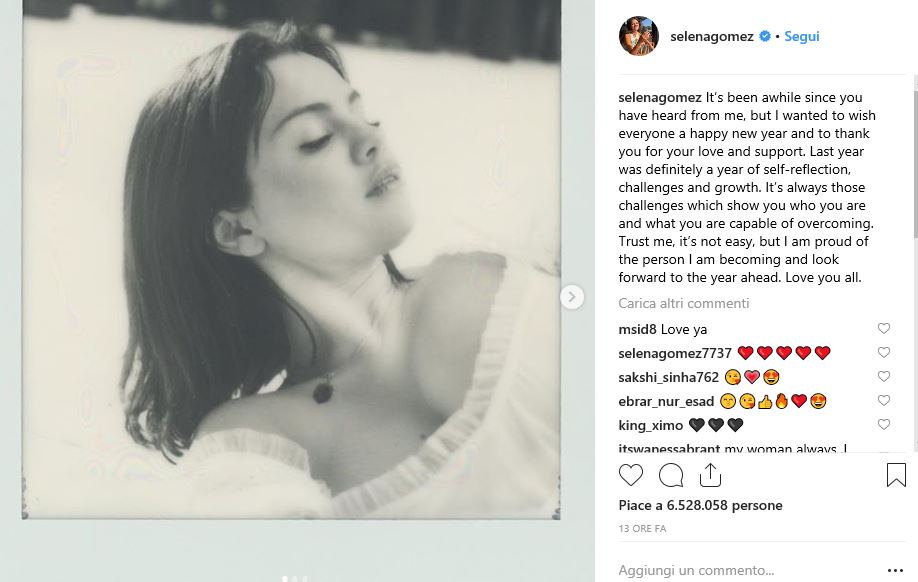Image resolution: width=918 pixels, height=582 pixels.
Task: Like the selenagomez7737 comment heart
Action: (x=884, y=353)
